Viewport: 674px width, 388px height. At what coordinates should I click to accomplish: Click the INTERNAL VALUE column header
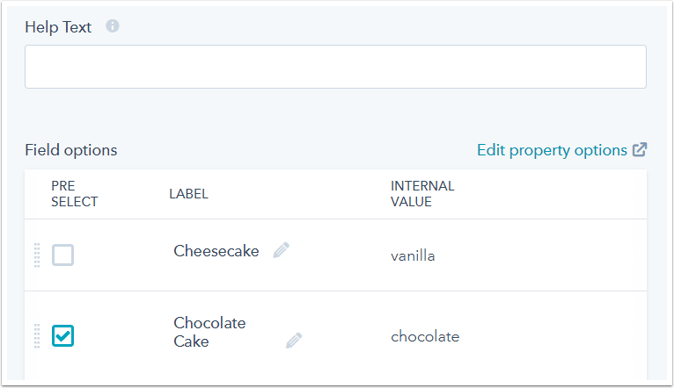coord(422,194)
